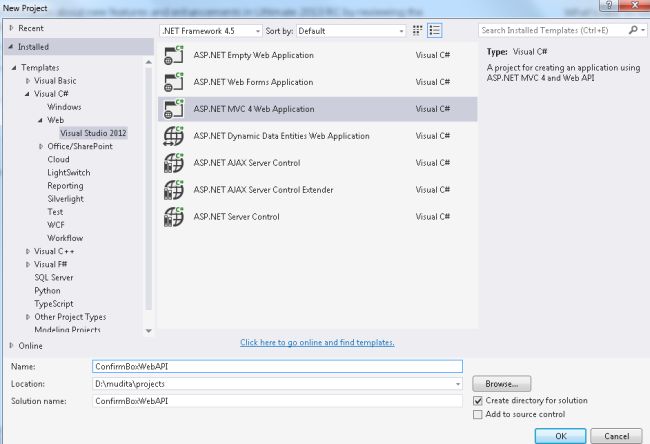Select the Test tree item
The height and width of the screenshot is (444, 650).
(x=55, y=212)
